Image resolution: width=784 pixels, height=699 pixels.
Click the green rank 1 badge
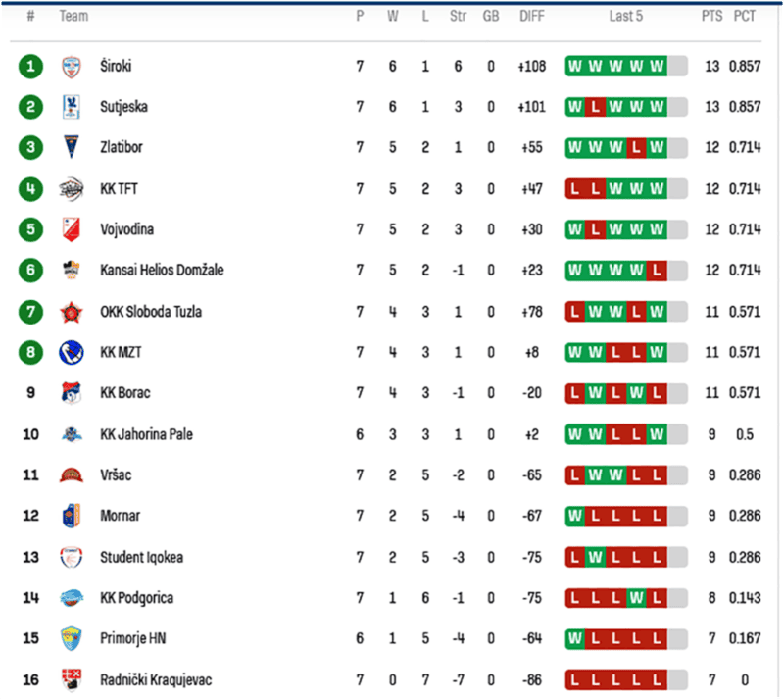click(x=31, y=67)
